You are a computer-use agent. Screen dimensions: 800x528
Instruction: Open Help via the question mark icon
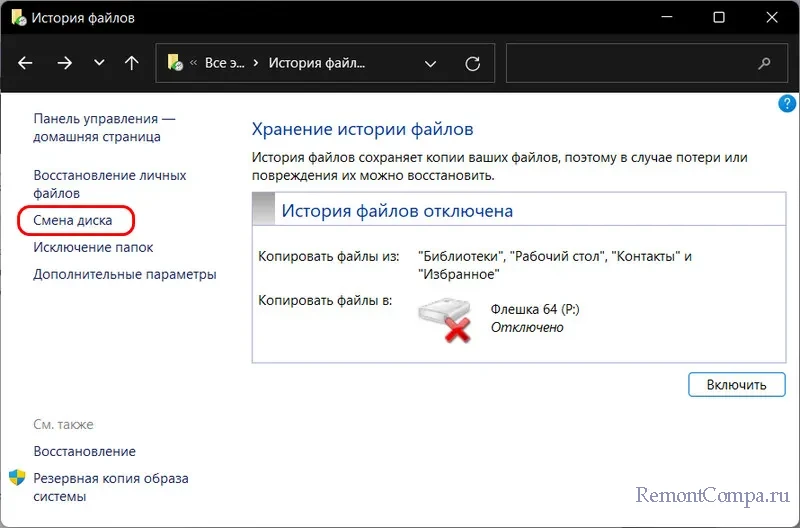(786, 104)
